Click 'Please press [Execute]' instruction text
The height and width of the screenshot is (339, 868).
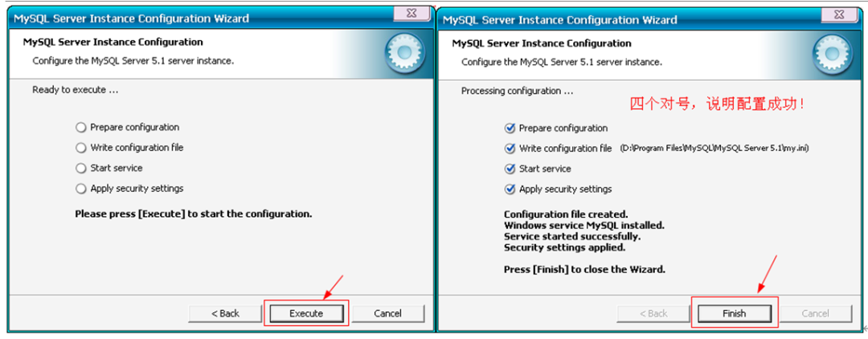click(193, 214)
